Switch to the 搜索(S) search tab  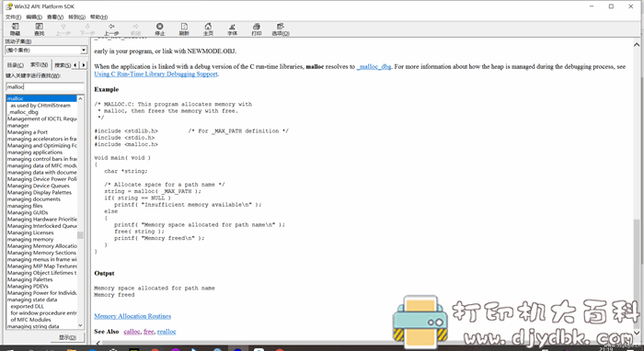[63, 65]
